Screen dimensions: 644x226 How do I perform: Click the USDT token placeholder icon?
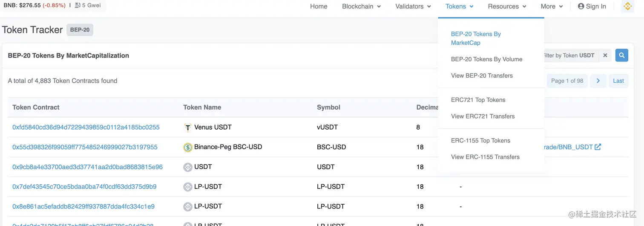click(x=188, y=167)
